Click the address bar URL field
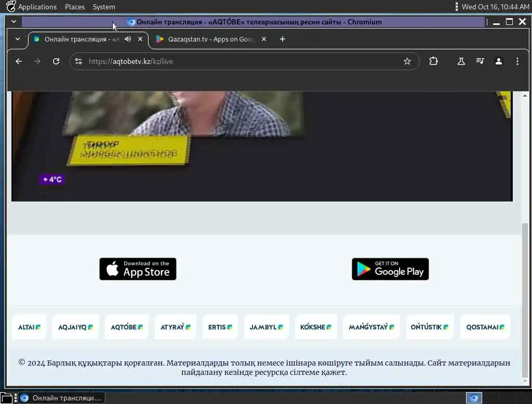 click(244, 61)
